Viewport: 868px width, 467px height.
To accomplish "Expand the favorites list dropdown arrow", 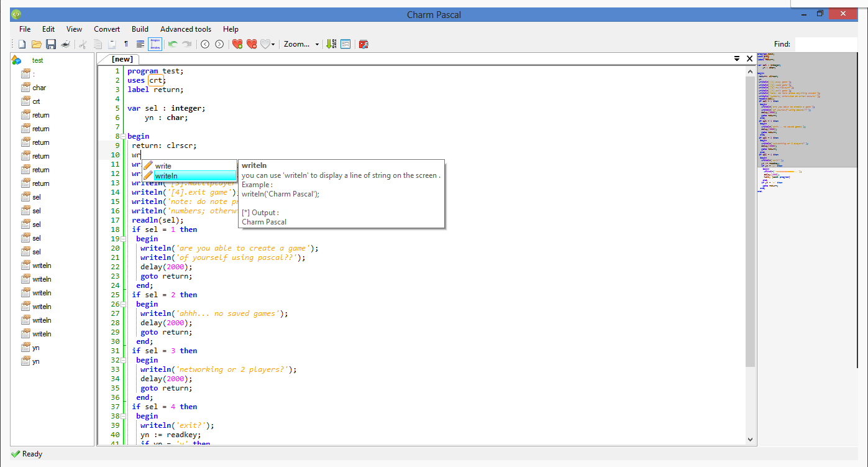I will (x=273, y=45).
